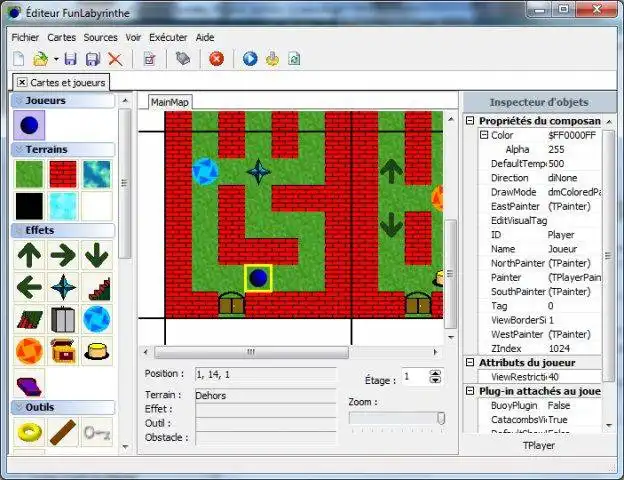
Task: Click the blue play Run icon
Action: [250, 59]
